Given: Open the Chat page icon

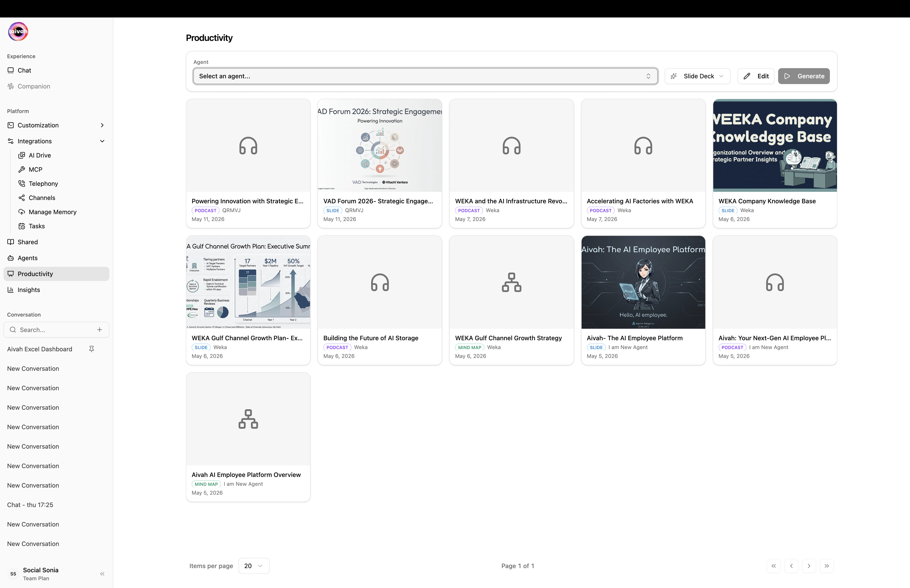Looking at the screenshot, I should point(11,70).
